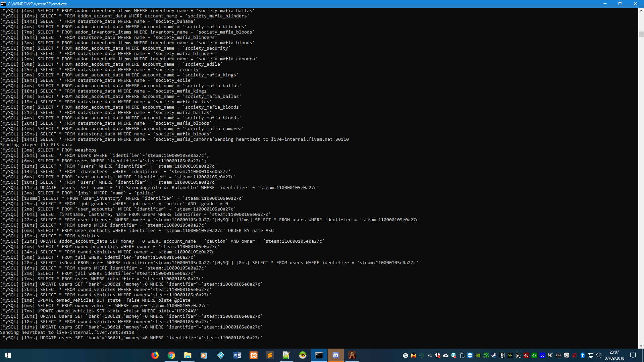Open the XAMPP control panel

click(x=254, y=355)
